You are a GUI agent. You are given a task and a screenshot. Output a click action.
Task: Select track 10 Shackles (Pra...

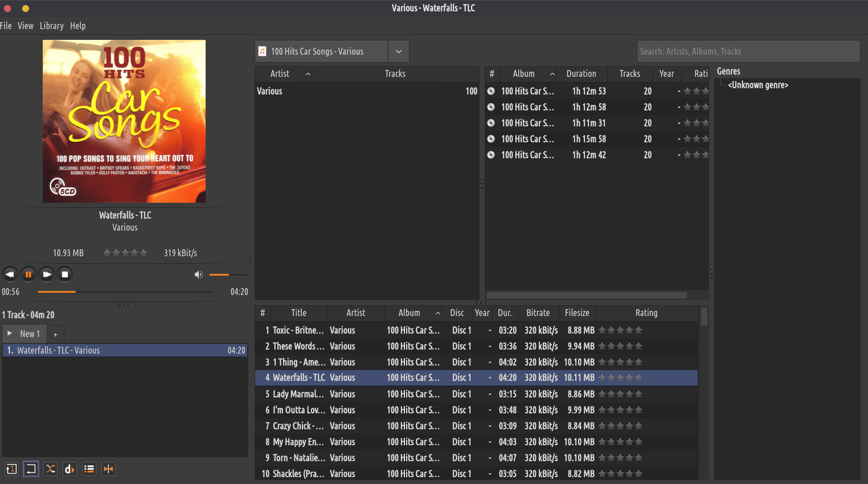point(476,474)
